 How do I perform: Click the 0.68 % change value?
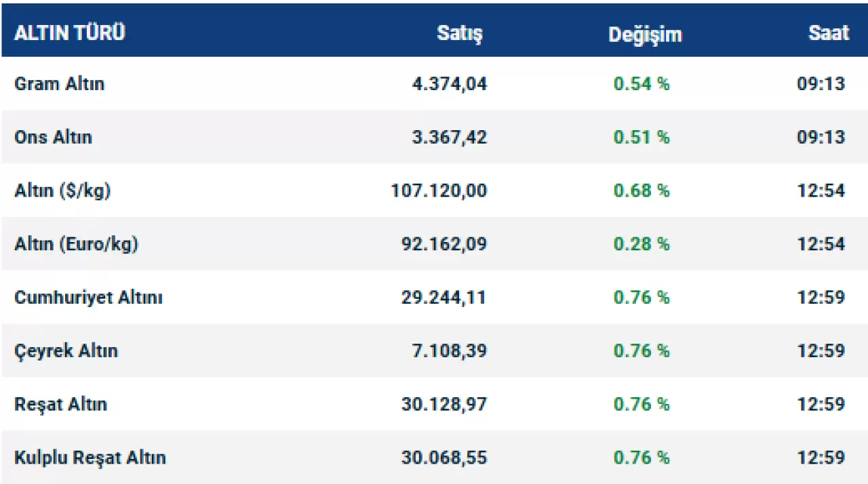pos(641,190)
